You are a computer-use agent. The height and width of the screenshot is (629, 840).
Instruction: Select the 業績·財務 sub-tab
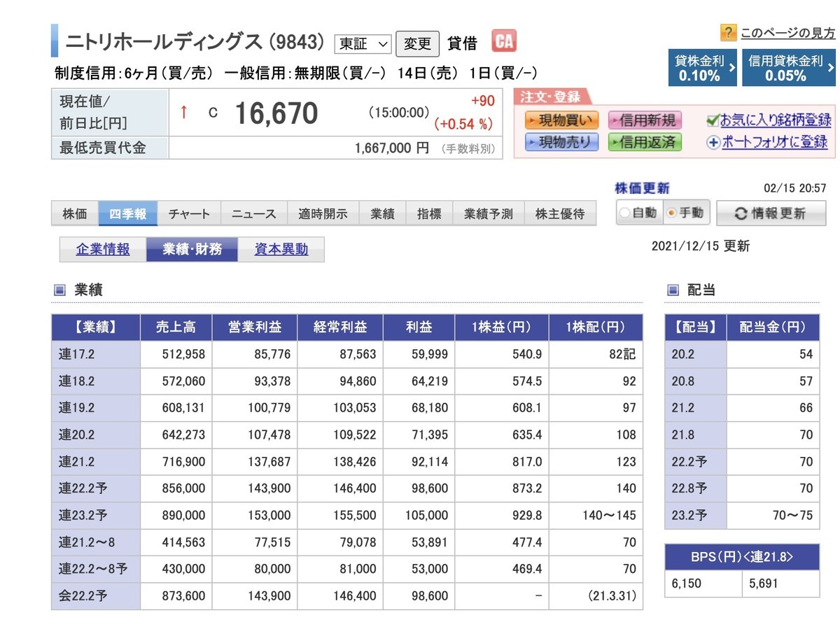(192, 249)
